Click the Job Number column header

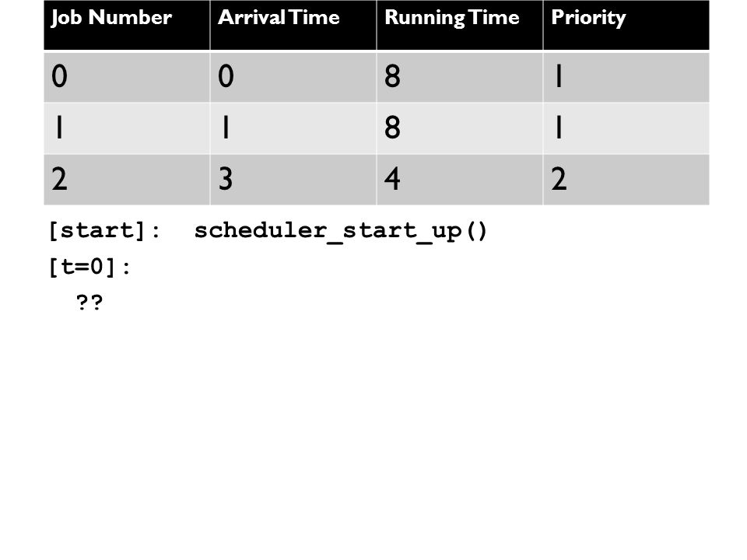(x=127, y=25)
